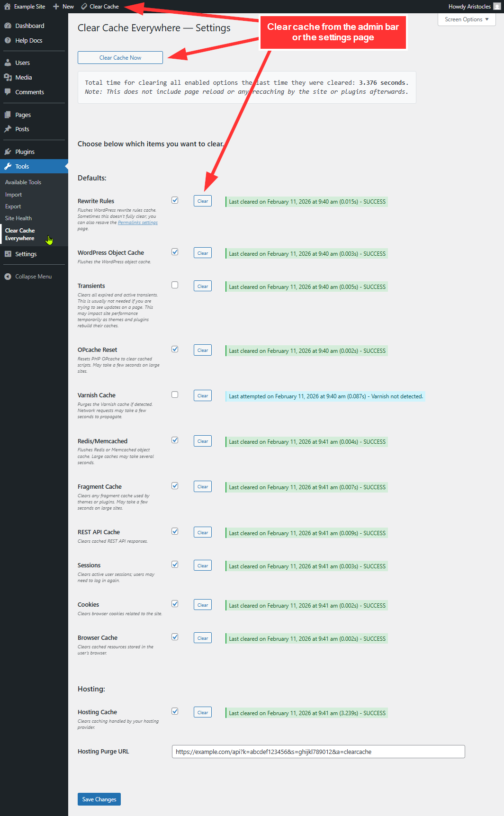504x816 pixels.
Task: Open the New menu in admin bar
Action: (x=63, y=7)
